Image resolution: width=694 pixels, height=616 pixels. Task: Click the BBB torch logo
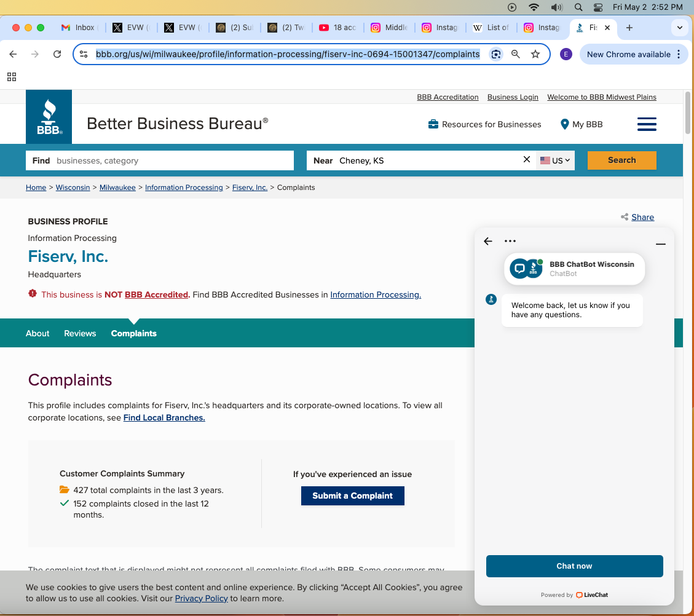point(49,117)
